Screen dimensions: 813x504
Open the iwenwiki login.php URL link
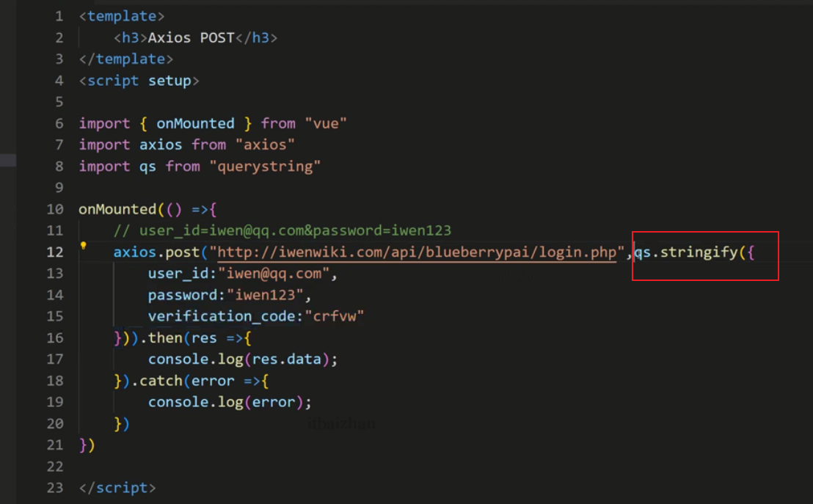(416, 252)
